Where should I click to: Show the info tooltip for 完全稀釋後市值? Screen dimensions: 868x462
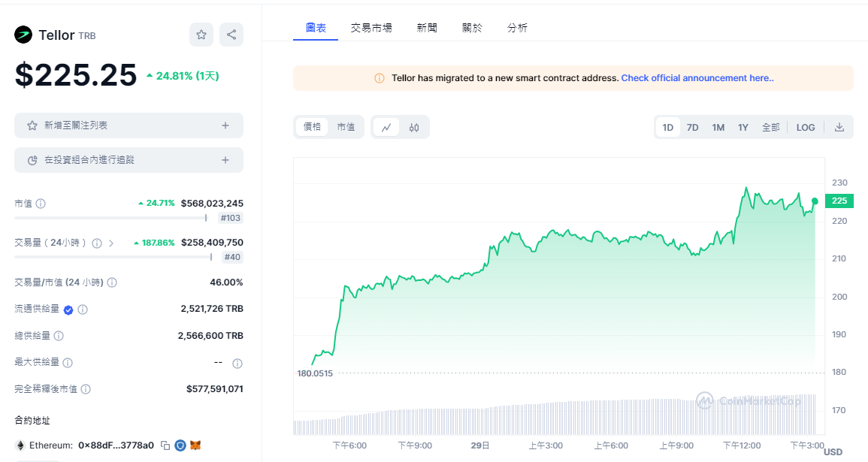(86, 390)
